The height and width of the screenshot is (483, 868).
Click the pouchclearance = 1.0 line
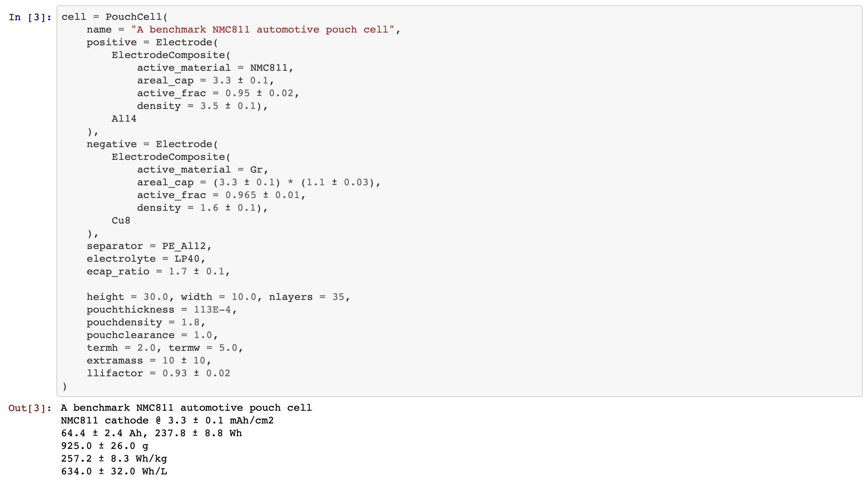click(x=152, y=335)
